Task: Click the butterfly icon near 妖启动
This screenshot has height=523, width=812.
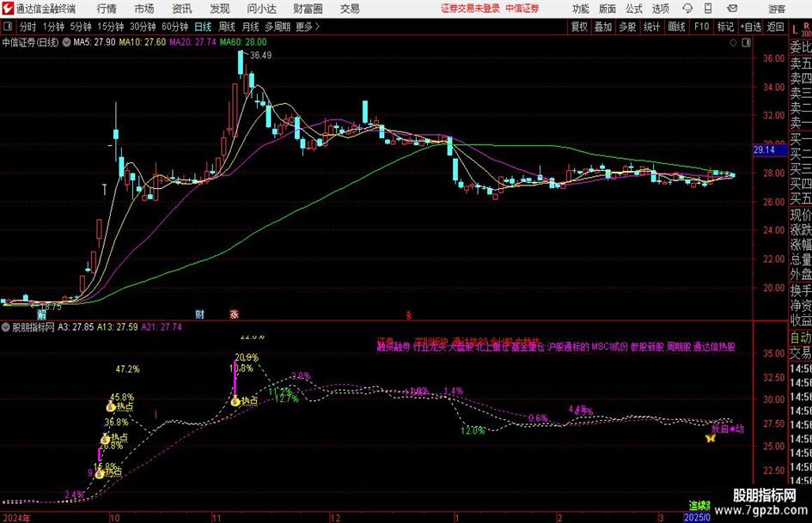Action: pyautogui.click(x=711, y=438)
